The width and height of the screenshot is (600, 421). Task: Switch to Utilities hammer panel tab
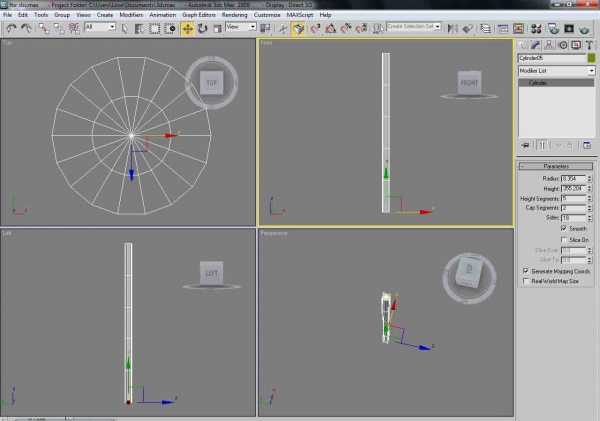pos(589,45)
